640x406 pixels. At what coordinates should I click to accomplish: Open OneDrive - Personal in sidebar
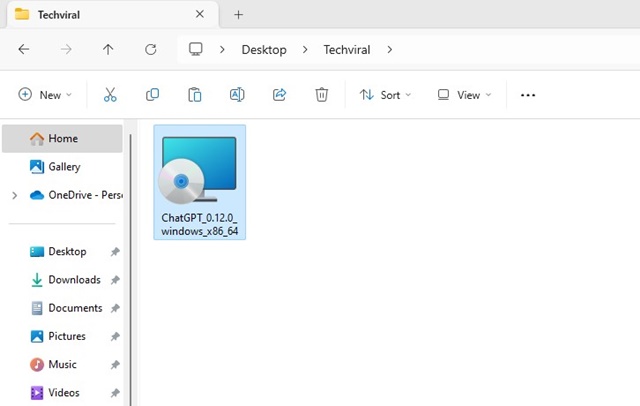[76, 195]
